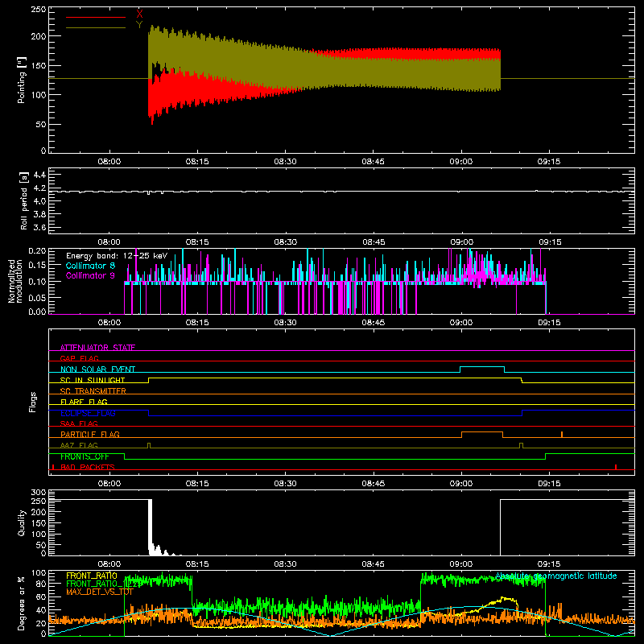Click the Flags axis title

32,402
